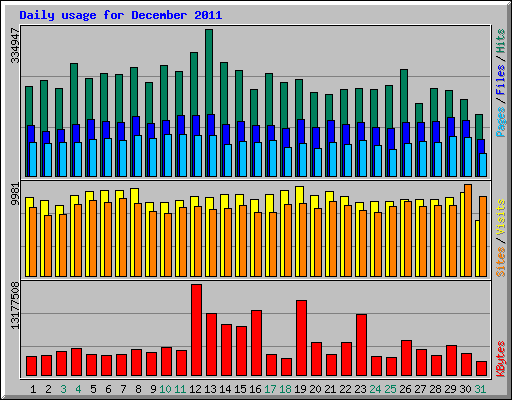The image size is (512, 400).
Task: Click day label 8 on the x-axis
Action: (138, 389)
